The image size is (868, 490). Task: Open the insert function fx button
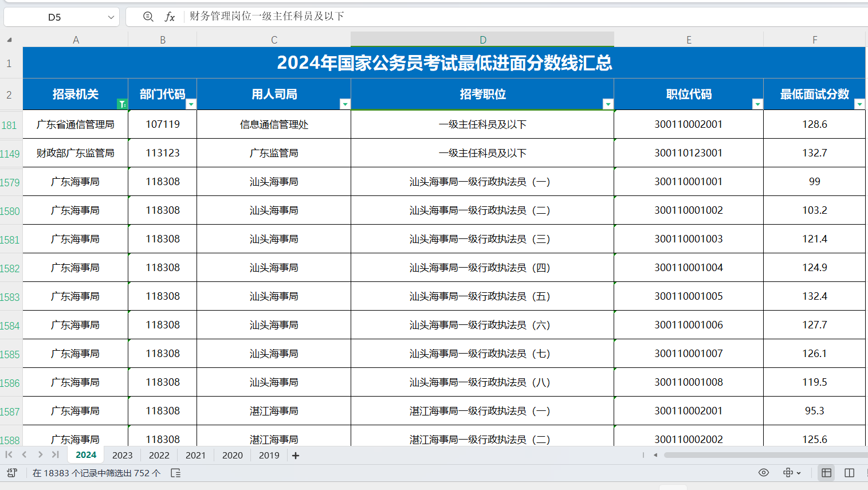(x=170, y=17)
